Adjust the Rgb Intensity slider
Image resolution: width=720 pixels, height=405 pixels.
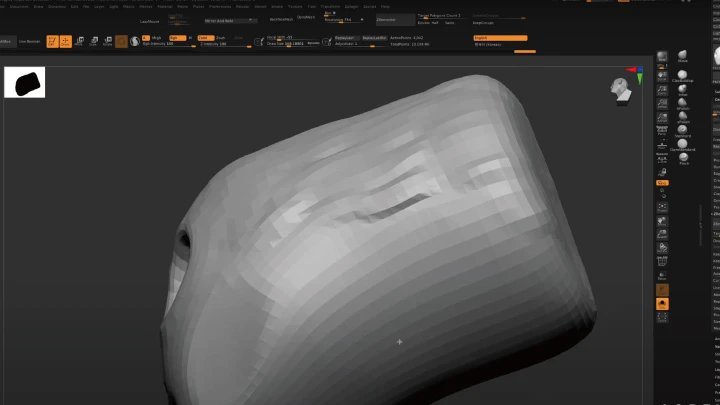click(169, 44)
